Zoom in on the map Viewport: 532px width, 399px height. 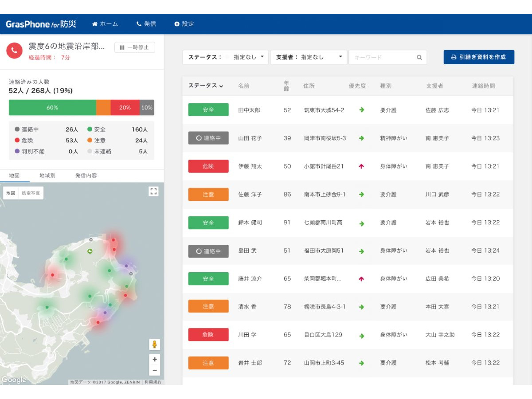coord(154,360)
